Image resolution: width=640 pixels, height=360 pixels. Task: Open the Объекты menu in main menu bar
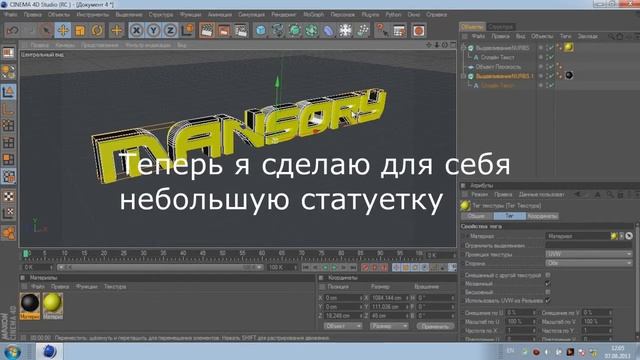tap(59, 14)
